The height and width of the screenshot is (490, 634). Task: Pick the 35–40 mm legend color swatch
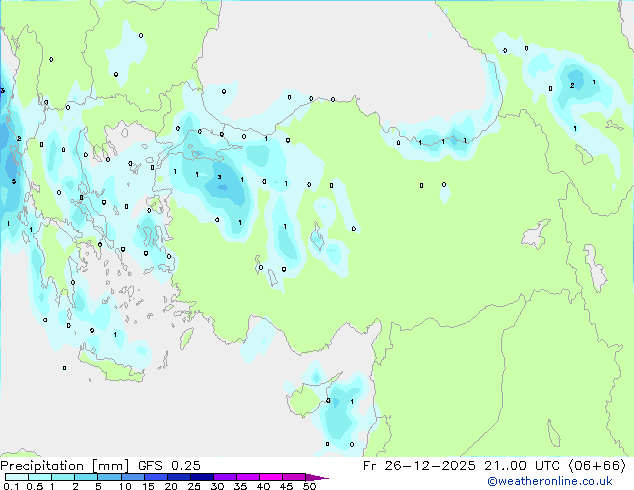(247, 477)
